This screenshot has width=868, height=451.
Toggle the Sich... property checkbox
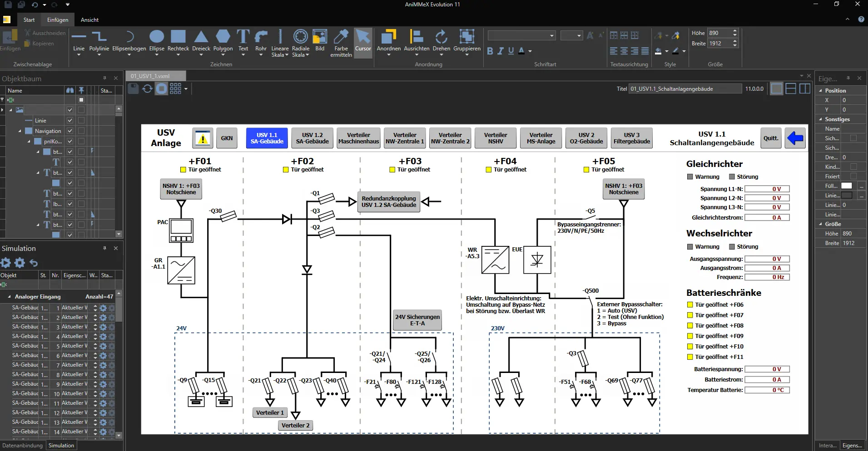point(853,138)
